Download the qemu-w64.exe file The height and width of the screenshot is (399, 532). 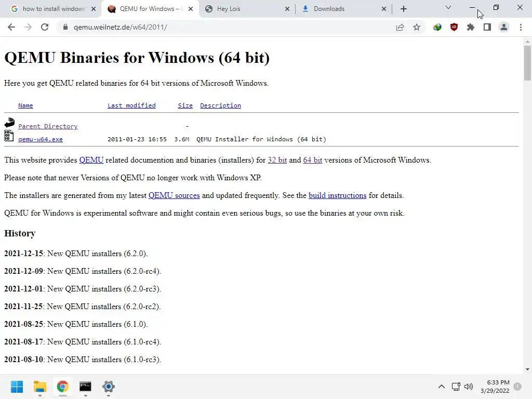[x=41, y=139]
